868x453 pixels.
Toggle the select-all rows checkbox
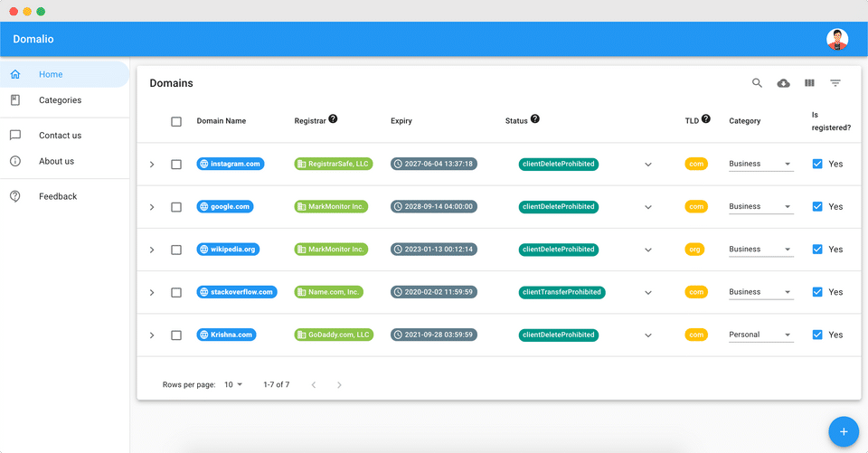[176, 121]
